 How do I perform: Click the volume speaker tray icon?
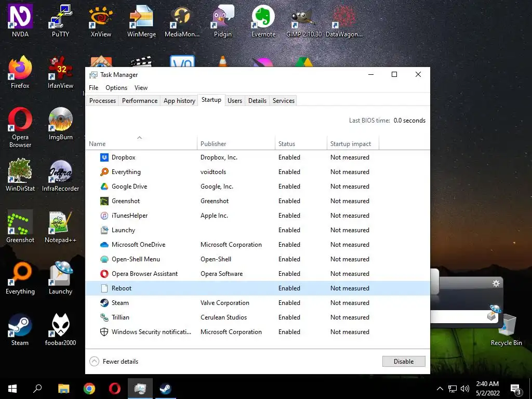(465, 389)
